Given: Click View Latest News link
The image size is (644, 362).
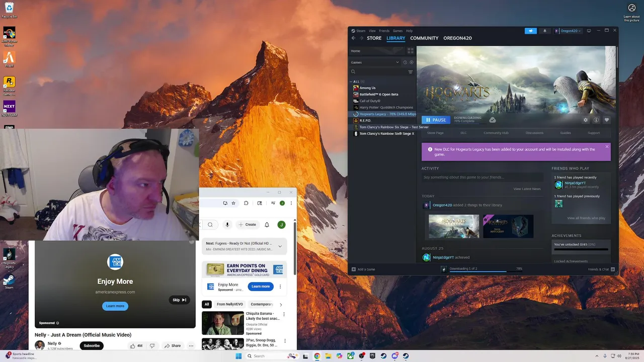Looking at the screenshot, I should coord(527,189).
